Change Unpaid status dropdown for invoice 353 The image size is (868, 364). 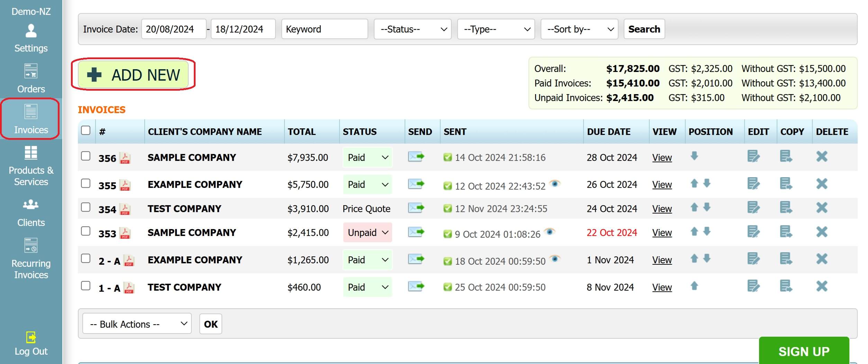(x=368, y=233)
